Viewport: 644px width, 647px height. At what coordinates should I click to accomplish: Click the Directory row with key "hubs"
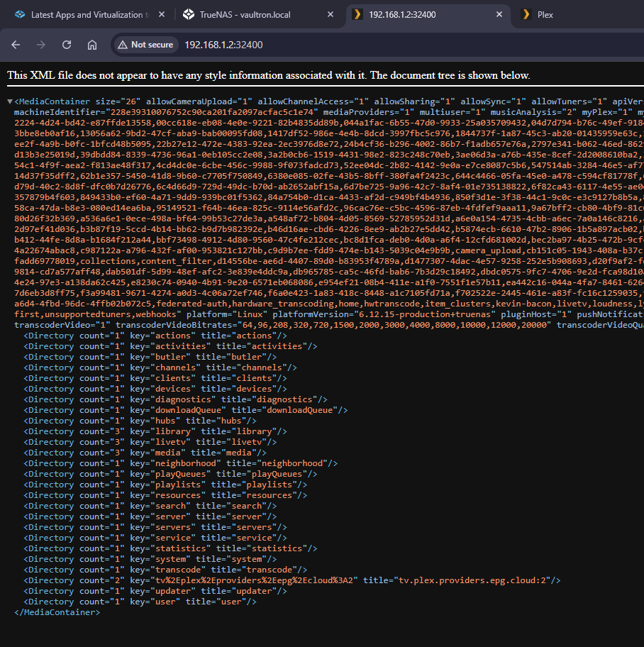click(x=140, y=421)
